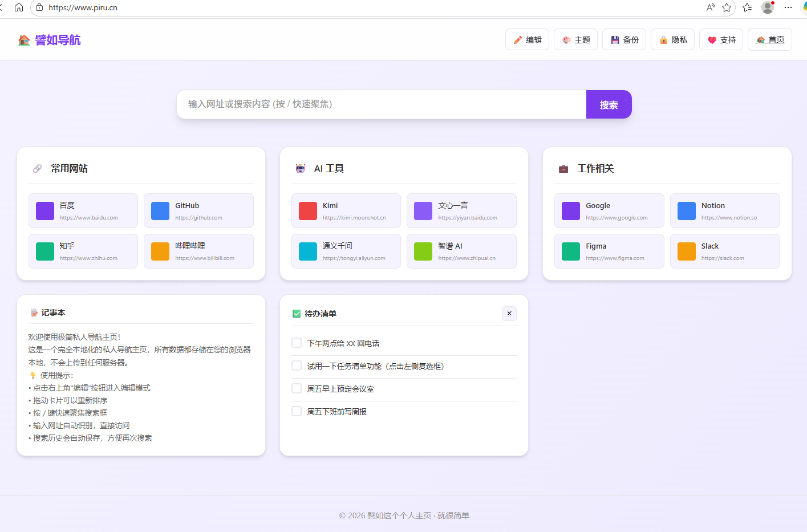Viewport: 807px width, 532px height.
Task: Click the browser home icon
Action: pyautogui.click(x=19, y=7)
